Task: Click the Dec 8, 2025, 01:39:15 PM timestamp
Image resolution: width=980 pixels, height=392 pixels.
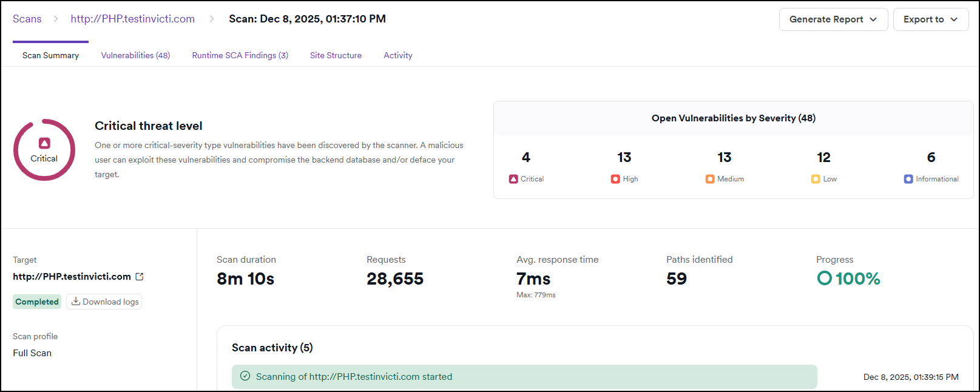Action: [911, 377]
